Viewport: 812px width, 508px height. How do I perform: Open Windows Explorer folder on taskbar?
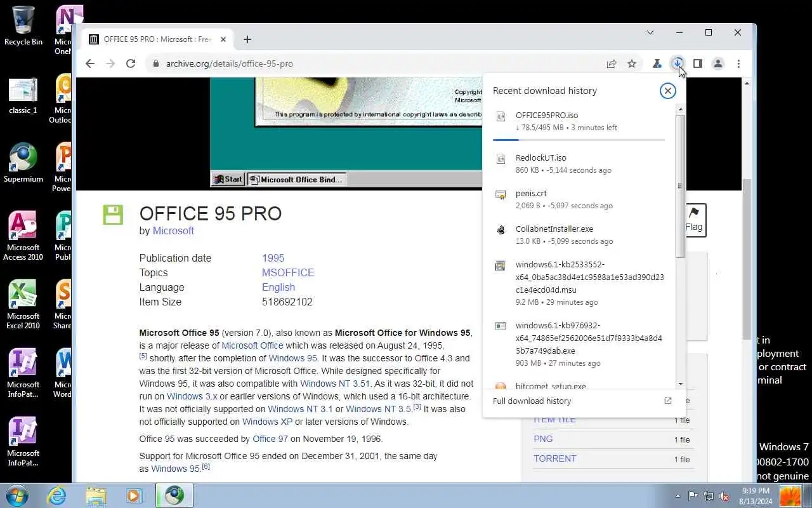tap(96, 495)
